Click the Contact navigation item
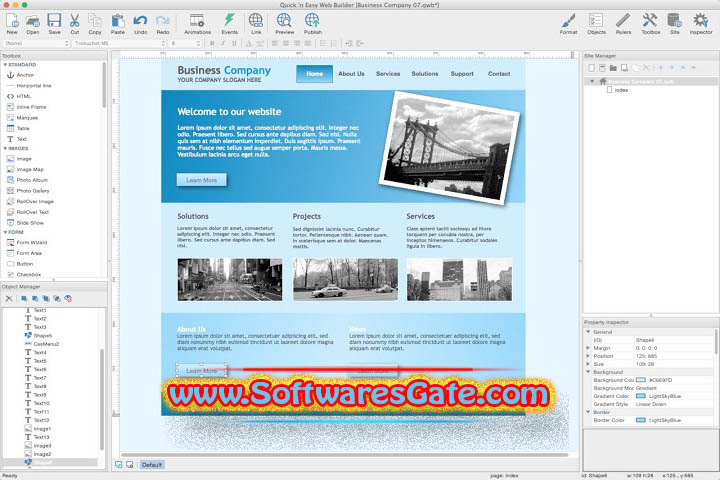 499,74
